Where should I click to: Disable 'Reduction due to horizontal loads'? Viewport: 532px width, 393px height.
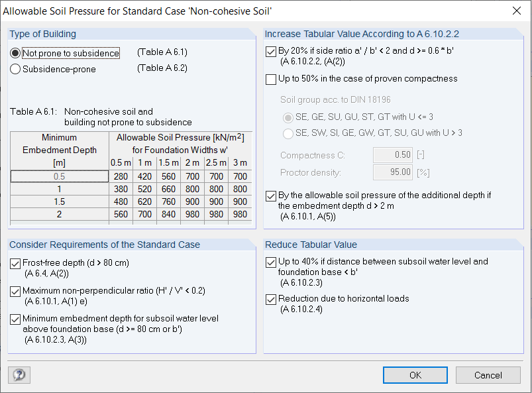(270, 300)
